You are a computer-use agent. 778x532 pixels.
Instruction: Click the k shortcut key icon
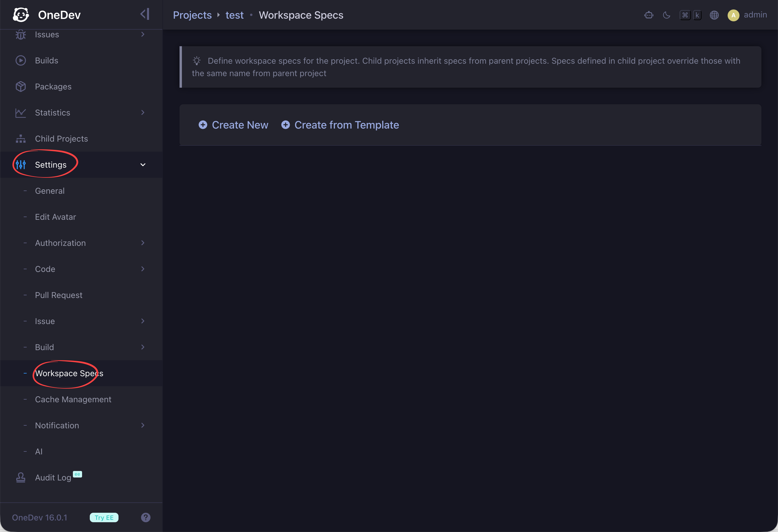click(697, 15)
